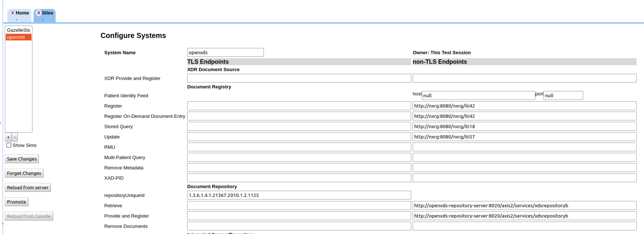Click Reload from server button
Screen dimensions: 644x234
28,188
